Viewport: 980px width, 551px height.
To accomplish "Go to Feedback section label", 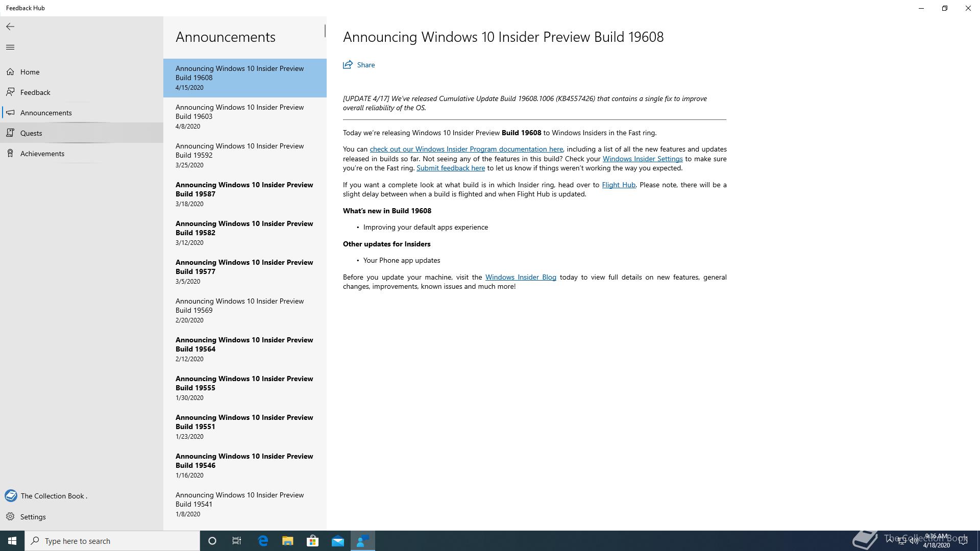I will 35,92.
